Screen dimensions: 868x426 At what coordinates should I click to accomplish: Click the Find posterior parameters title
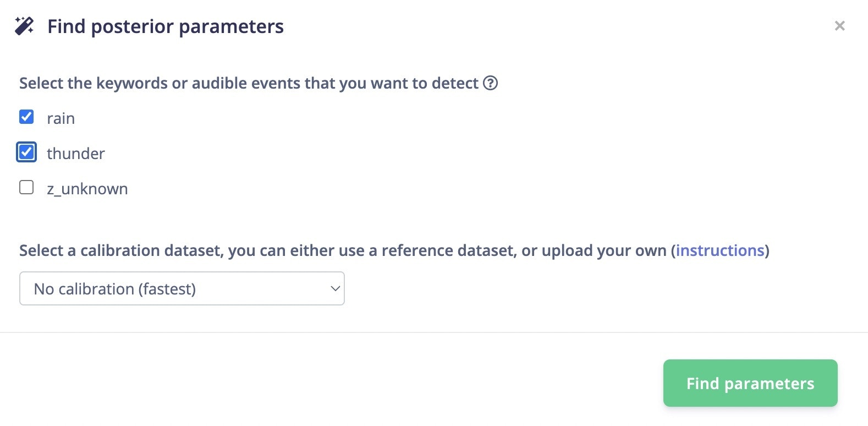[x=166, y=26]
